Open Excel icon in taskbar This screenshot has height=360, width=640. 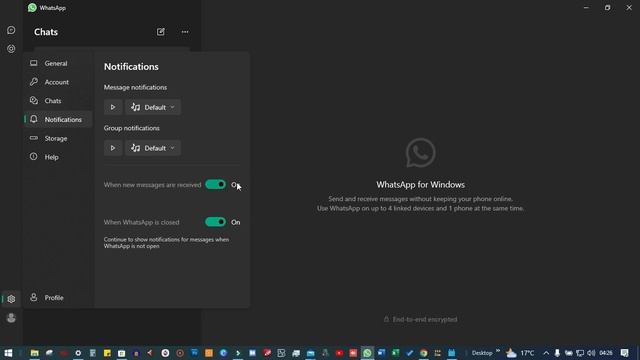pyautogui.click(x=396, y=353)
